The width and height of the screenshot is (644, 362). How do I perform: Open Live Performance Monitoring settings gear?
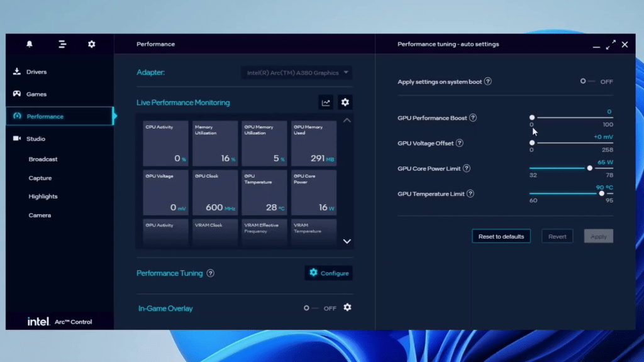tap(345, 102)
